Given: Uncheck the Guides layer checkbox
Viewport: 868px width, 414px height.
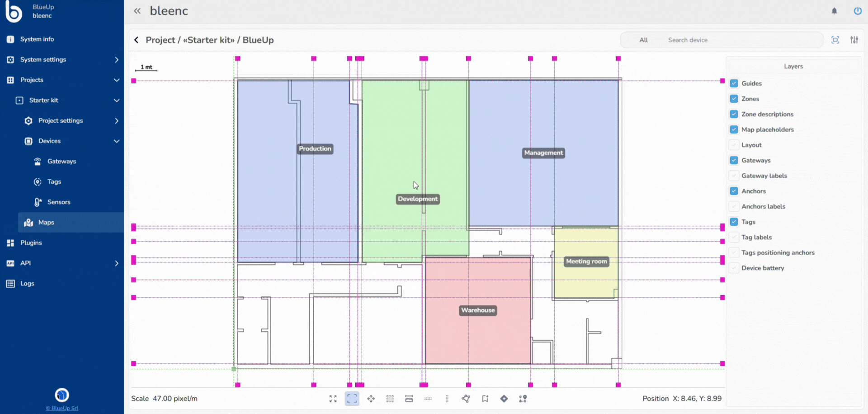Looking at the screenshot, I should [x=734, y=83].
